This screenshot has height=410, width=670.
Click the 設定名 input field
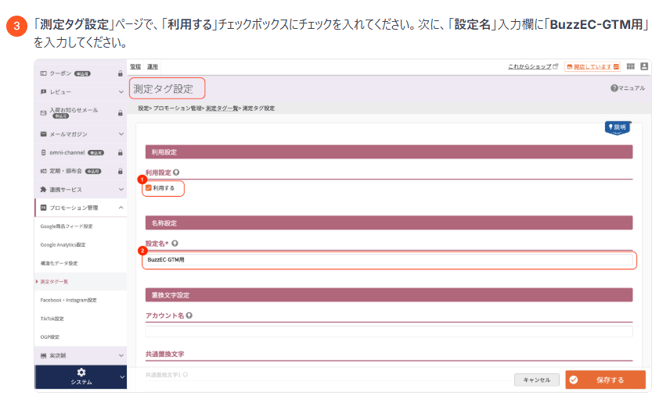(389, 260)
